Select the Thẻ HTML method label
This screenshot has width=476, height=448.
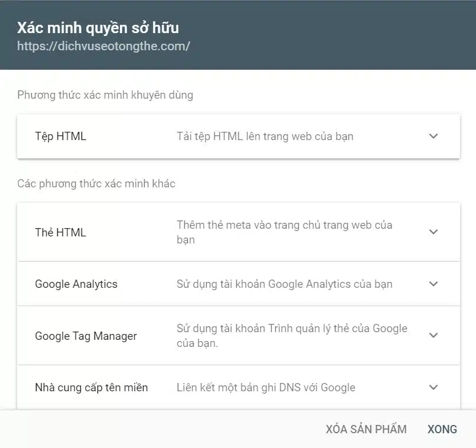pos(60,232)
